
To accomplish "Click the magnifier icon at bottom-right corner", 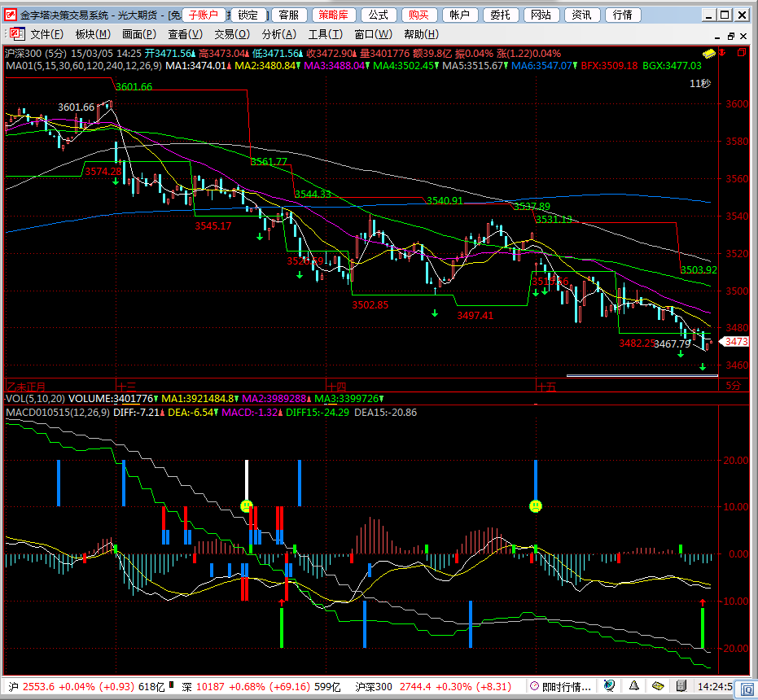I will click(747, 688).
